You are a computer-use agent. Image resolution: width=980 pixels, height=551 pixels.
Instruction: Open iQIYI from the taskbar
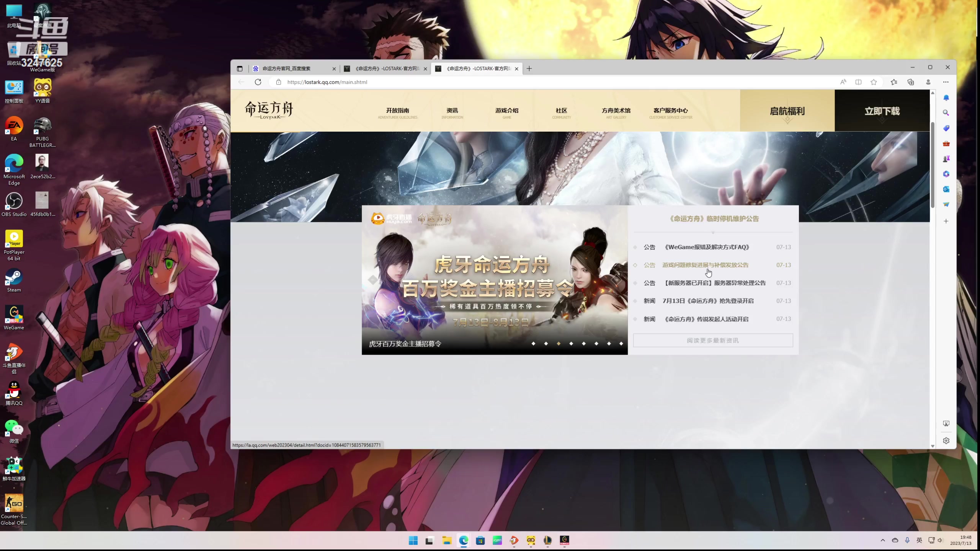[497, 540]
